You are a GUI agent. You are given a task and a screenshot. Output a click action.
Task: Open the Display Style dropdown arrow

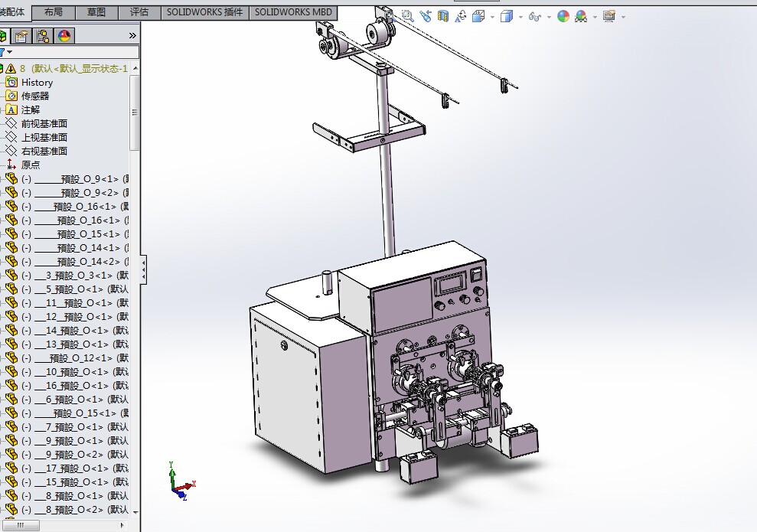click(x=520, y=17)
